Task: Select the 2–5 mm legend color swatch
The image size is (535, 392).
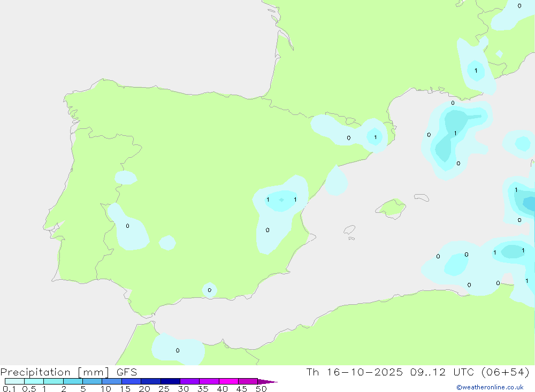Action: click(73, 381)
